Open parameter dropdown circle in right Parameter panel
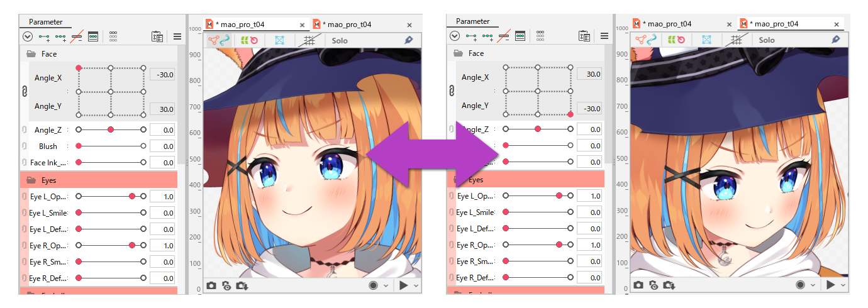 coord(455,36)
